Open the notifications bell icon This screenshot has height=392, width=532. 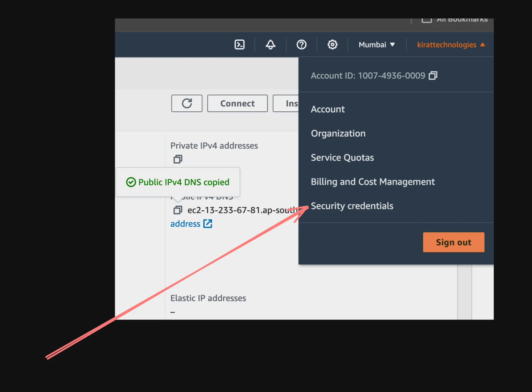pos(270,45)
